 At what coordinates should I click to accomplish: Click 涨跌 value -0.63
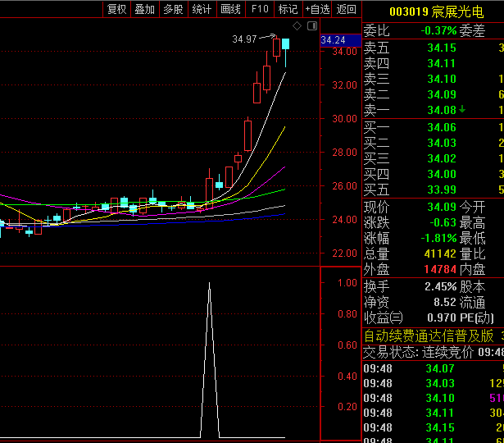(x=443, y=222)
